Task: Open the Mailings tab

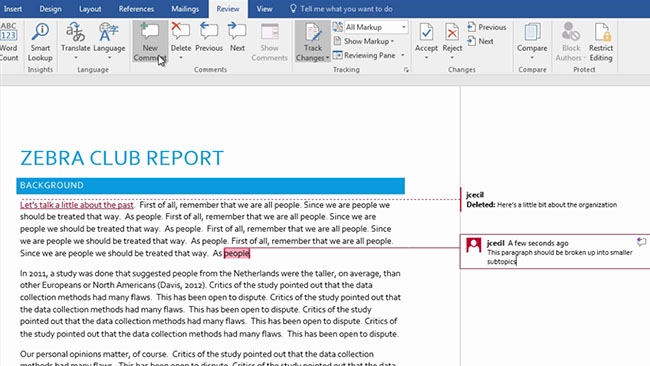Action: [x=185, y=9]
